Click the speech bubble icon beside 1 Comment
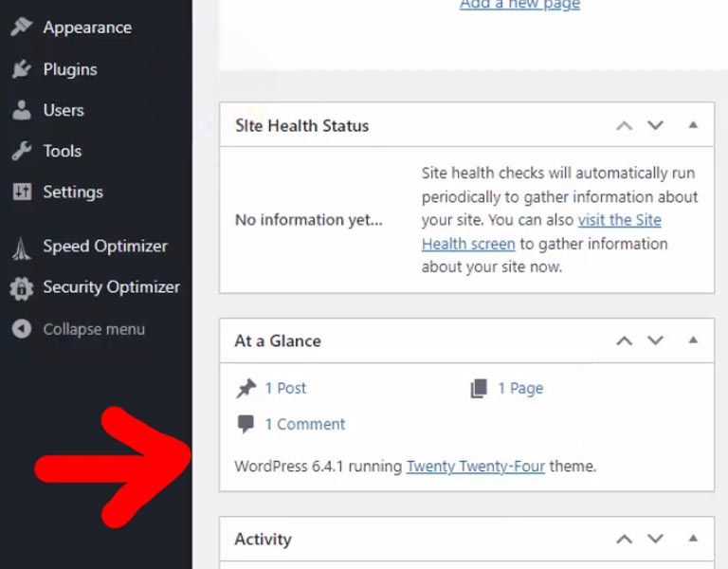 click(246, 424)
